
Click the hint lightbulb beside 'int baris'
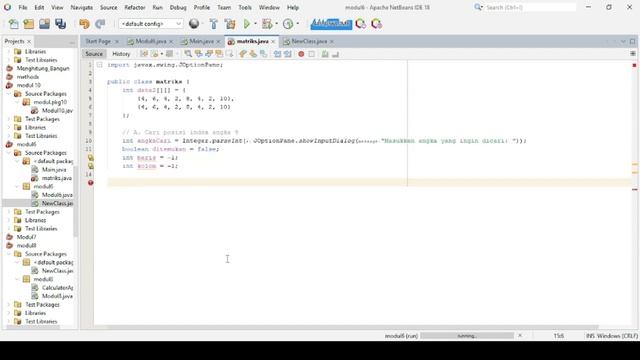pos(91,158)
